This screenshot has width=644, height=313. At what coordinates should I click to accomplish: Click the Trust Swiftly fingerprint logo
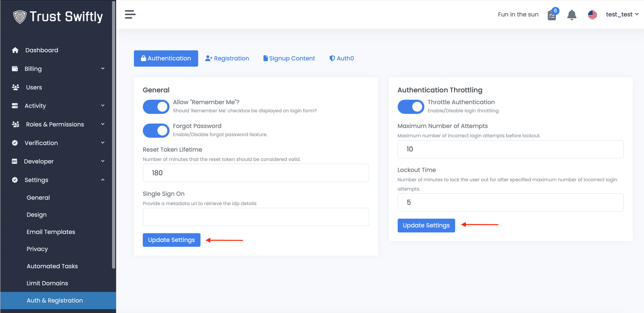point(20,17)
